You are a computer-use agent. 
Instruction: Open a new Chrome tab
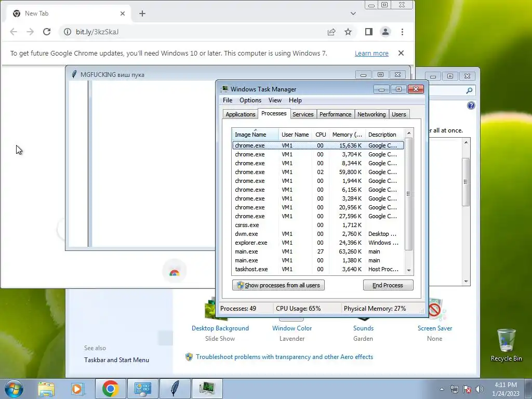coord(142,14)
